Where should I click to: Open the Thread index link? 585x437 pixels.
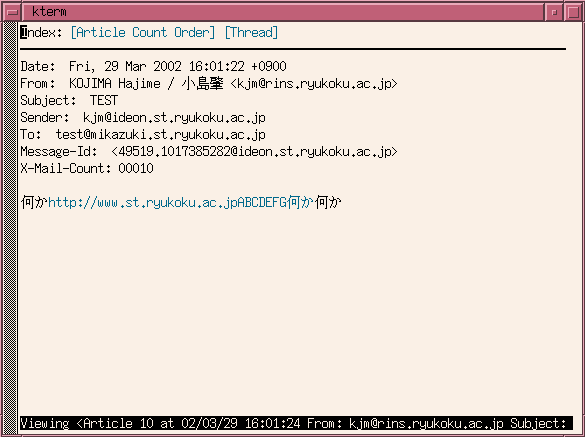(x=251, y=32)
